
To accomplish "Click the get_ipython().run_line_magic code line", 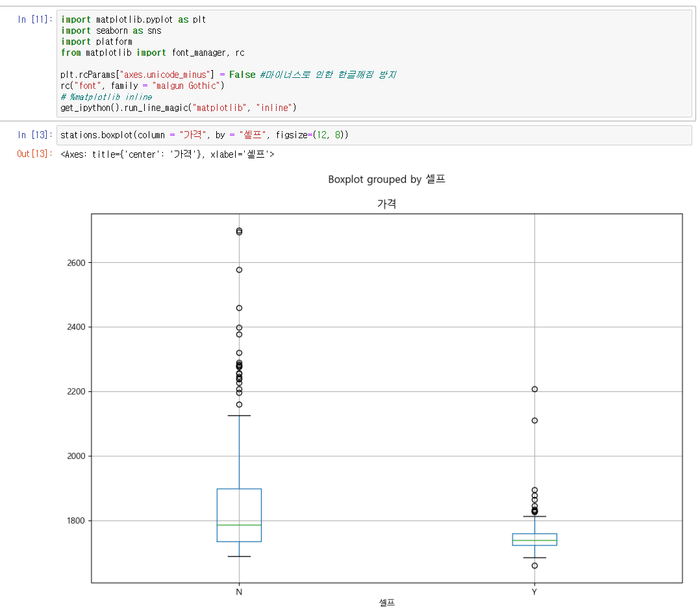I will pos(178,108).
